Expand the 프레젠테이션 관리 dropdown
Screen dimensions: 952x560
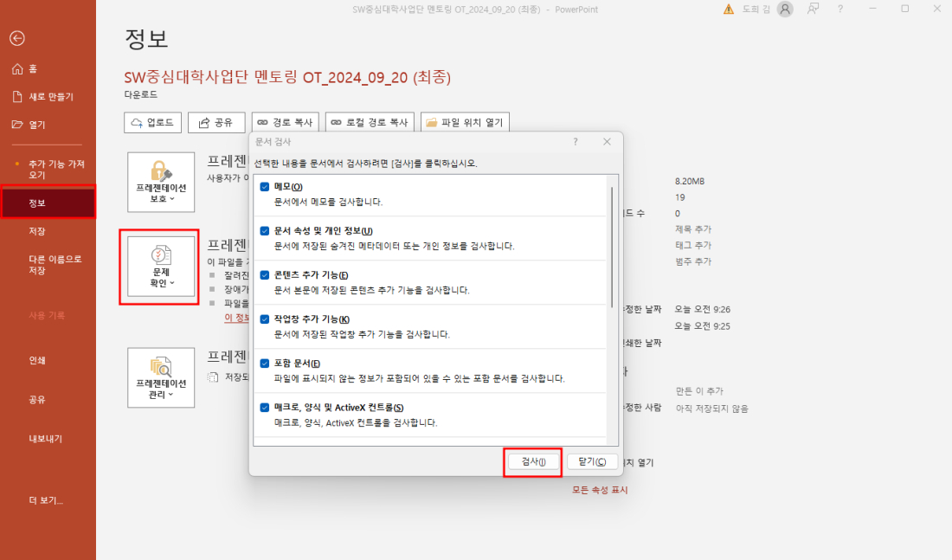pos(161,377)
